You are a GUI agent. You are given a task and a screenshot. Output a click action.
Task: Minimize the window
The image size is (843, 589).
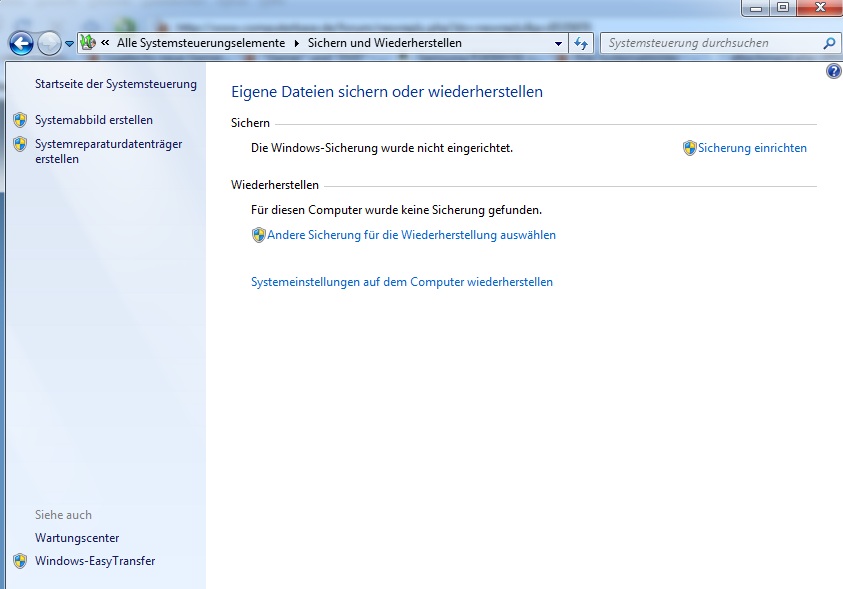755,8
